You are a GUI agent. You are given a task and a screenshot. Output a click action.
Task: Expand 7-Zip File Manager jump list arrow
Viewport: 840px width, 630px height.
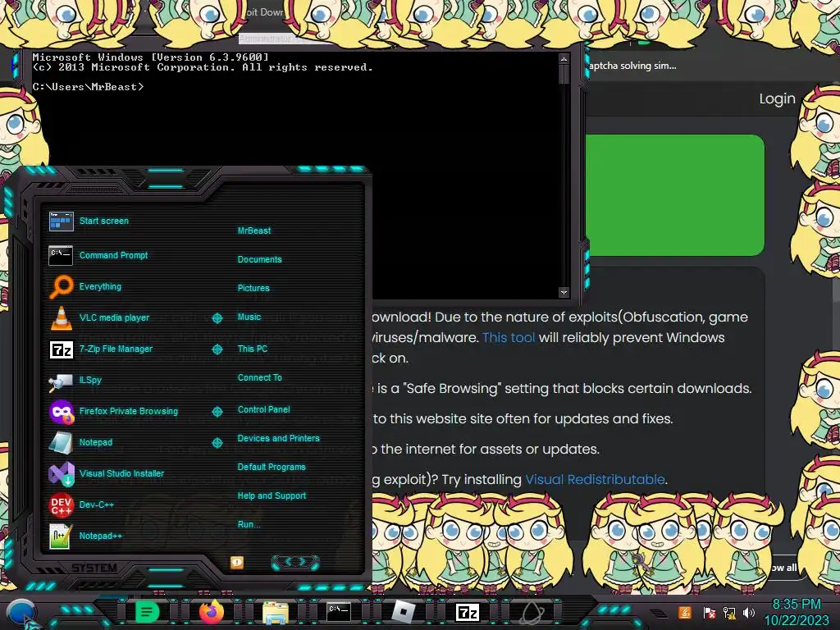(x=217, y=349)
